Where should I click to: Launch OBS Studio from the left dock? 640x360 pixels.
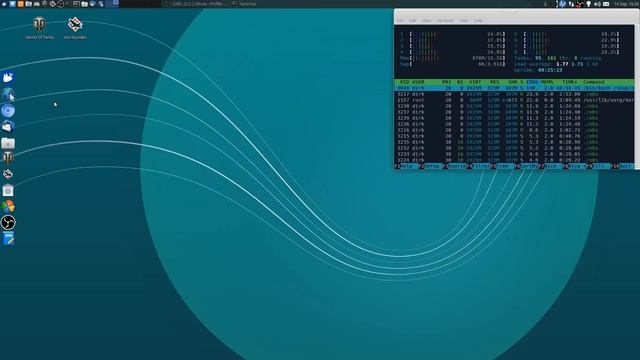click(x=8, y=222)
